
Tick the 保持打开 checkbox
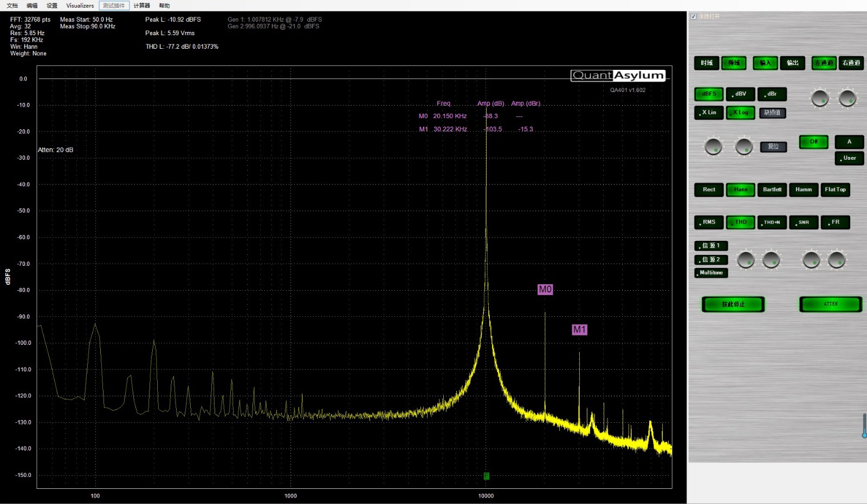click(x=694, y=17)
